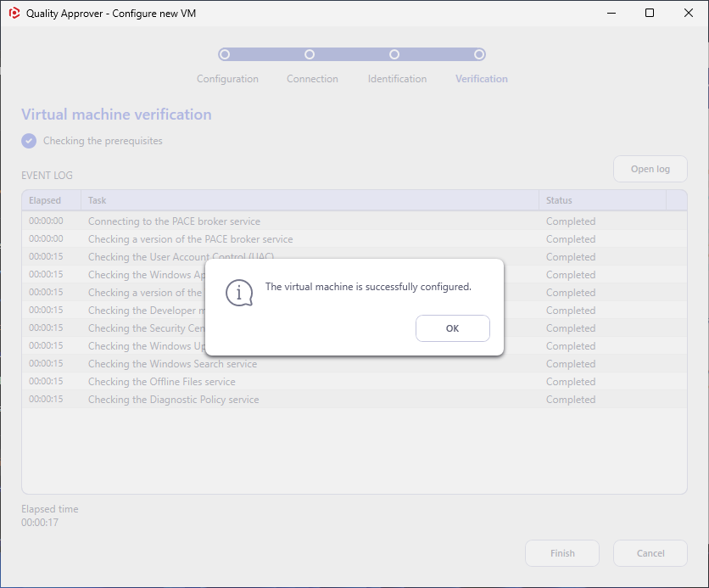Select the Verification wizard step
This screenshot has height=588, width=709.
(482, 79)
